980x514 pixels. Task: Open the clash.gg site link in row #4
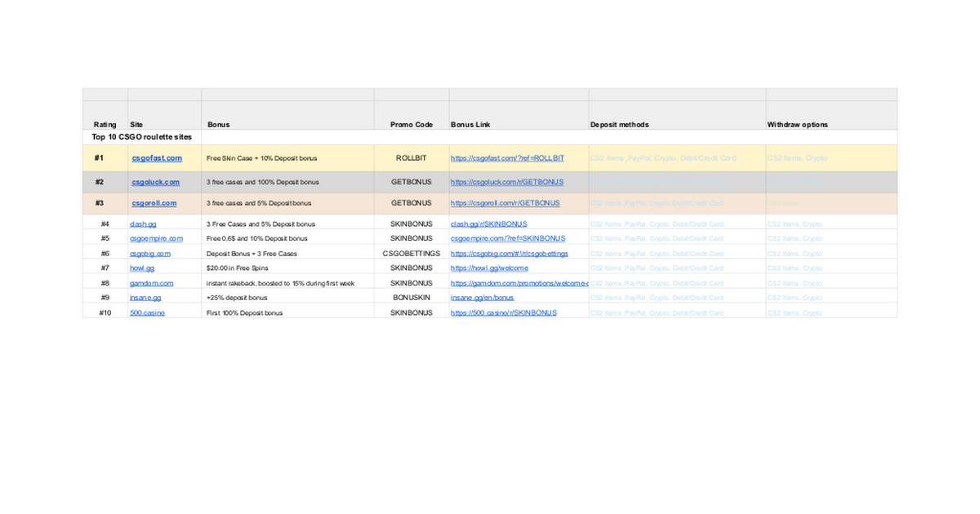pyautogui.click(x=143, y=224)
